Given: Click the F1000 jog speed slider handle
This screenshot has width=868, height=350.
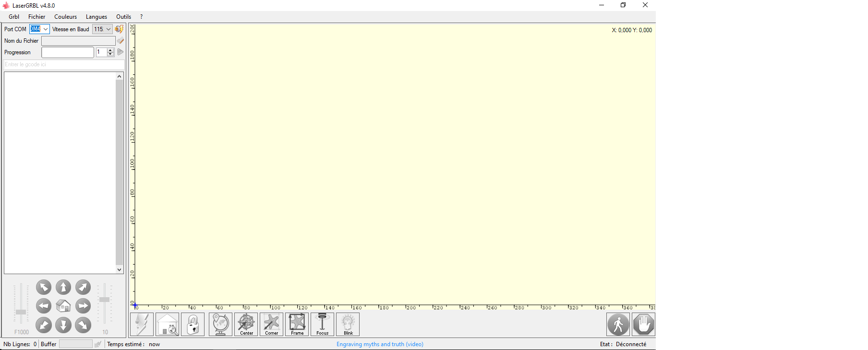Looking at the screenshot, I should pyautogui.click(x=21, y=312).
